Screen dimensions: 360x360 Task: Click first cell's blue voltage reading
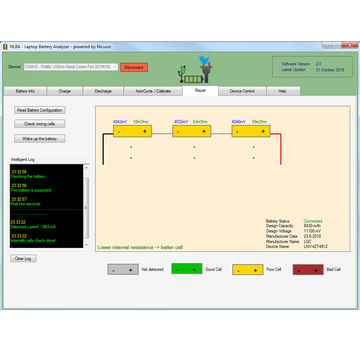[x=120, y=122]
